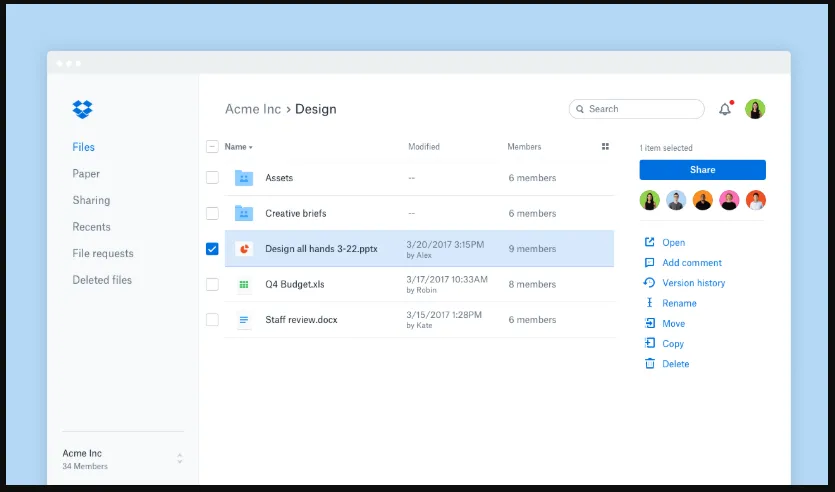Uncheck the Design all hands checkbox
This screenshot has height=492, width=835.
point(212,249)
